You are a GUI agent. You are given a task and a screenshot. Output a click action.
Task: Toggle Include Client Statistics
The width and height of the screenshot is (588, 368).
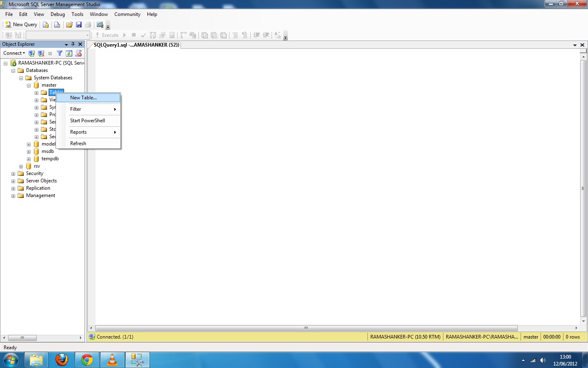coord(193,35)
